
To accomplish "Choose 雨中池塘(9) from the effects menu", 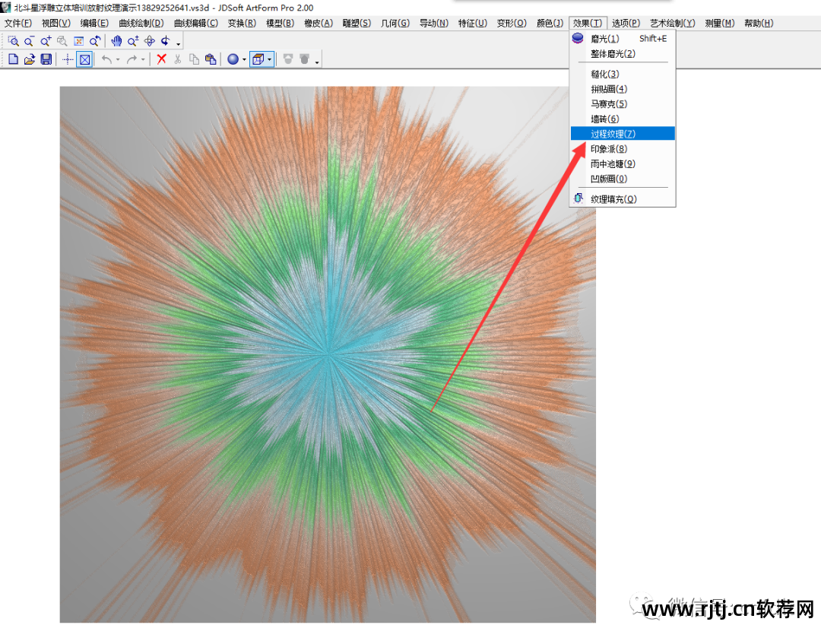I will [x=623, y=164].
